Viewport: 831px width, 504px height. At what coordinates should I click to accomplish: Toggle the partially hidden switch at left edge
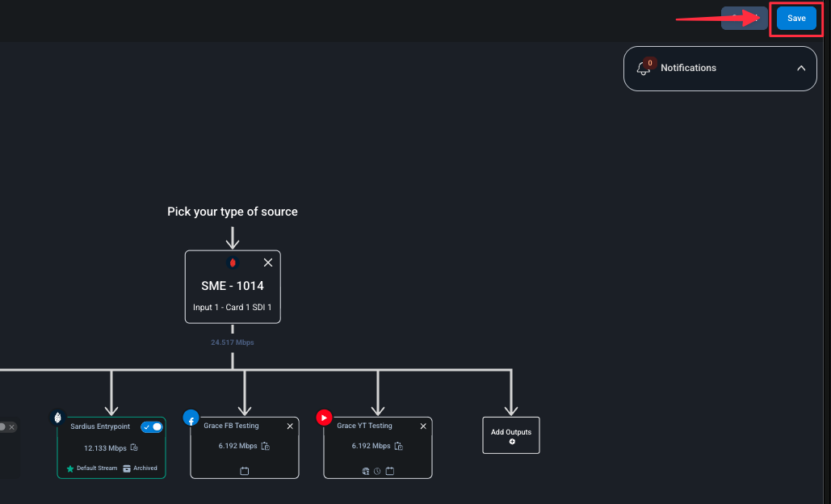point(2,426)
